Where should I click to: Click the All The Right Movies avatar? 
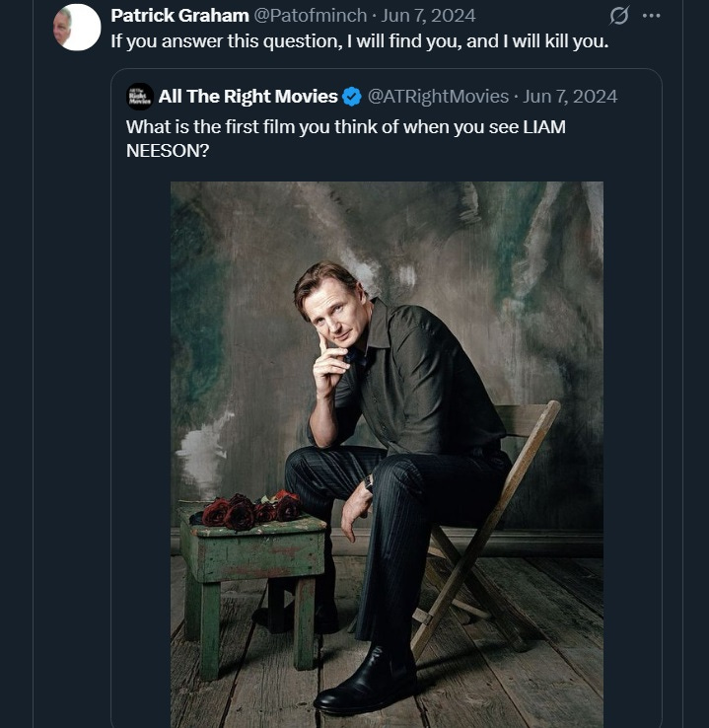[140, 96]
